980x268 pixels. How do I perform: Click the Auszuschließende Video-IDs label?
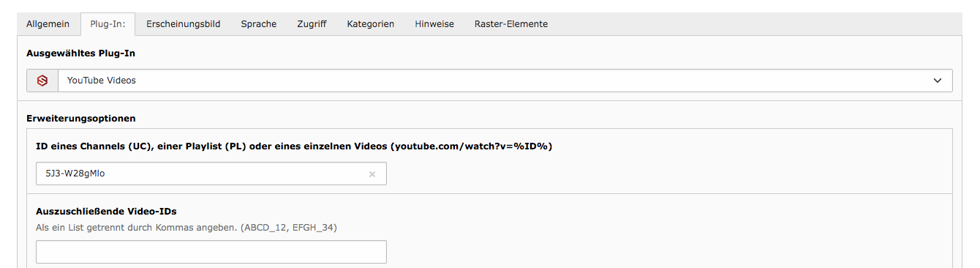pos(106,212)
